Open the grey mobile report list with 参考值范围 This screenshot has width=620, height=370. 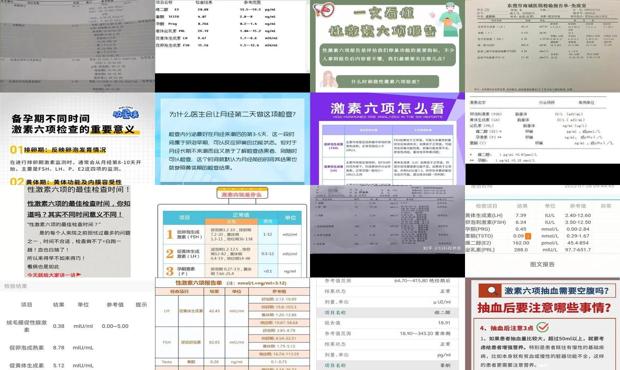point(388,324)
